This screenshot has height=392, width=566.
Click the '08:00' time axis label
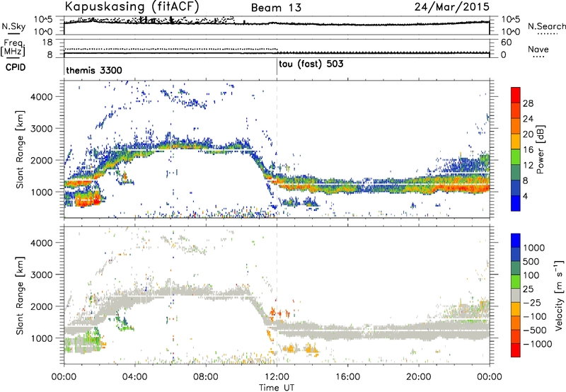point(206,377)
